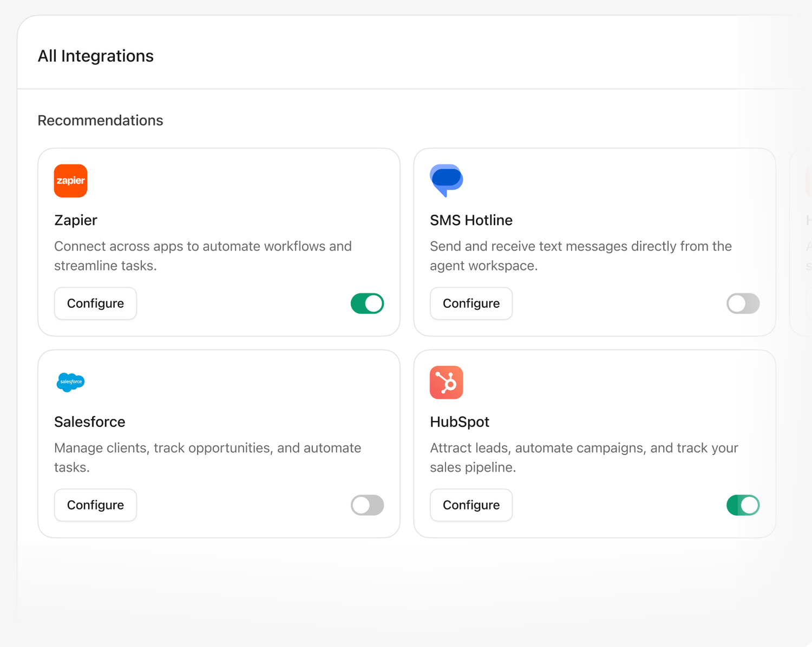Configure the Salesforce integration

95,505
